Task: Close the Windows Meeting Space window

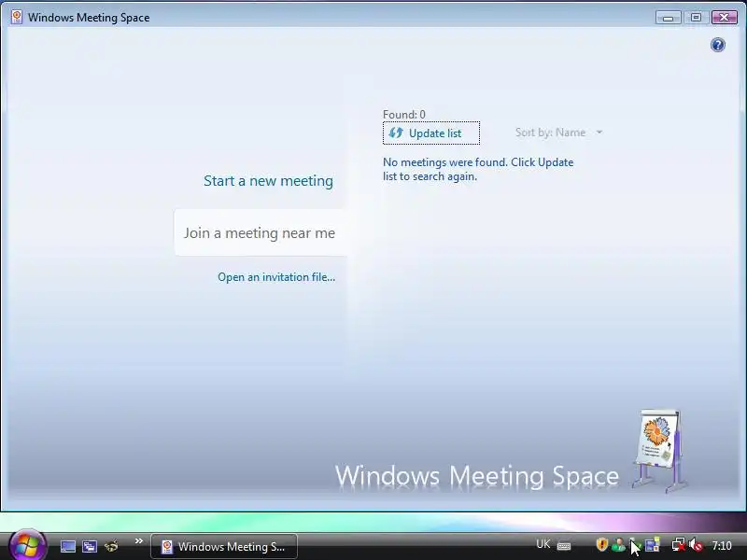Action: 725,18
